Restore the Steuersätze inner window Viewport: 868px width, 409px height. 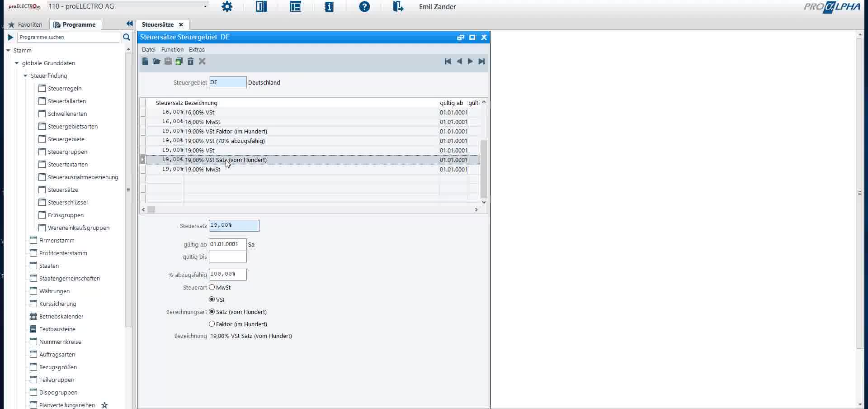[461, 37]
